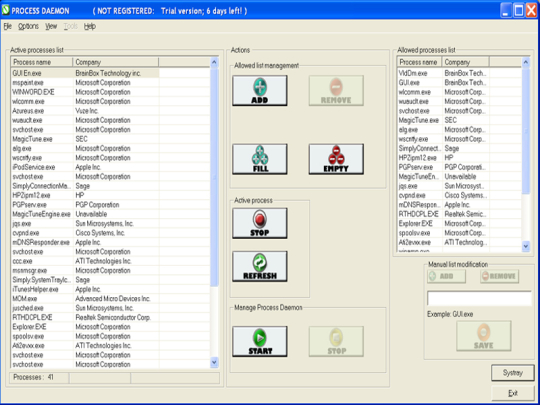
Task: Select Azureus.exe row by Vuze Inc.
Action: pos(111,111)
